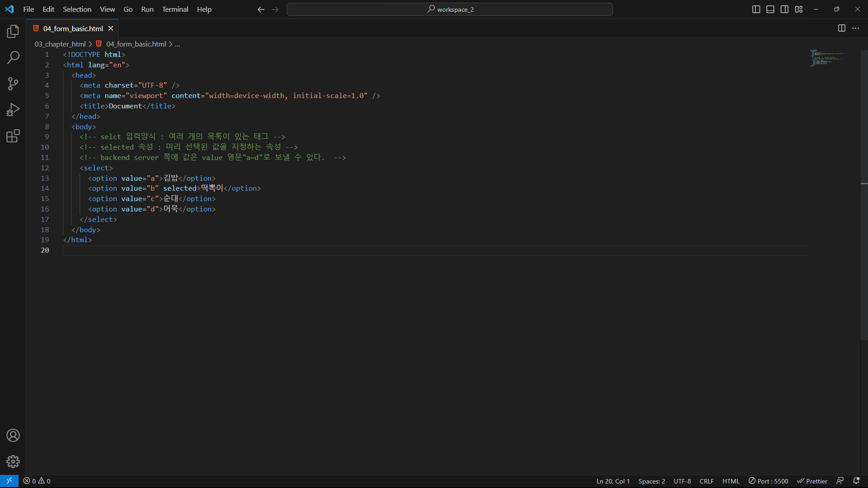868x488 pixels.
Task: Click Prettier status bar button
Action: pyautogui.click(x=812, y=481)
